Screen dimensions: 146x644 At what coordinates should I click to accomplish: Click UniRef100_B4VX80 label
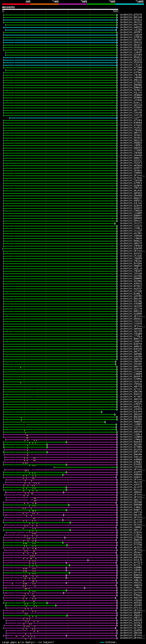[x=131, y=591]
